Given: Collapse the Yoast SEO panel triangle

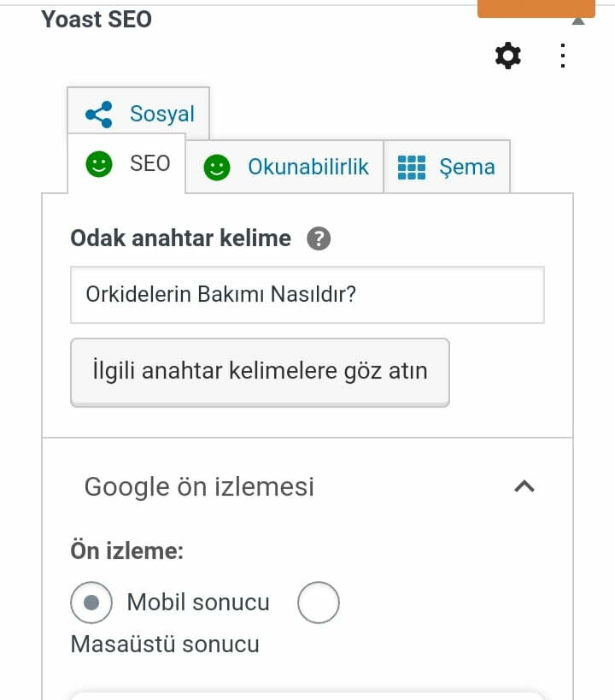Looking at the screenshot, I should 578,21.
